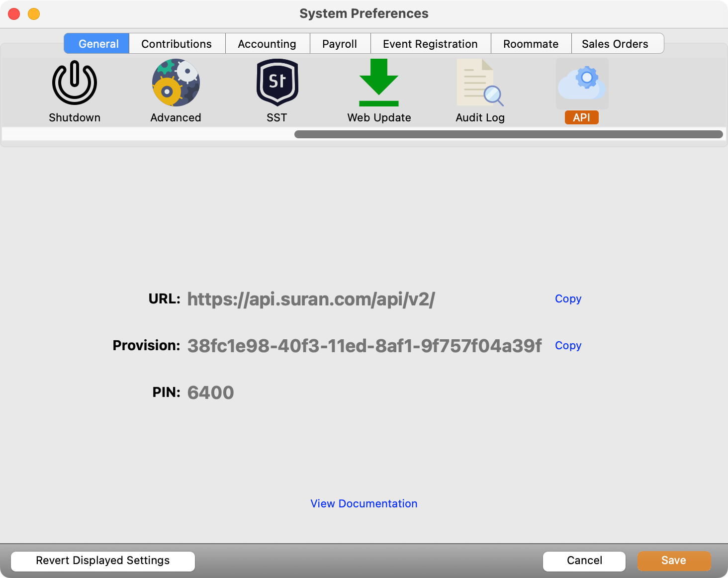Go to the Payroll tab
Viewport: 728px width, 578px height.
coord(340,44)
